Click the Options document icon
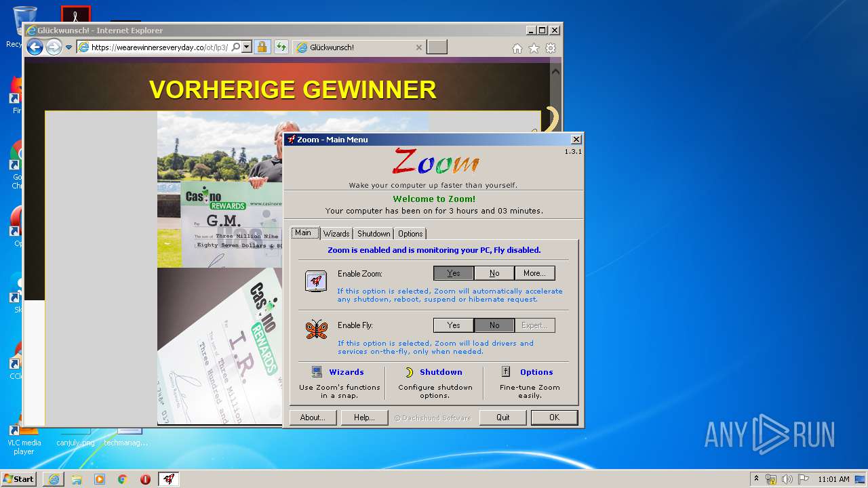This screenshot has height=488, width=868. click(x=506, y=371)
